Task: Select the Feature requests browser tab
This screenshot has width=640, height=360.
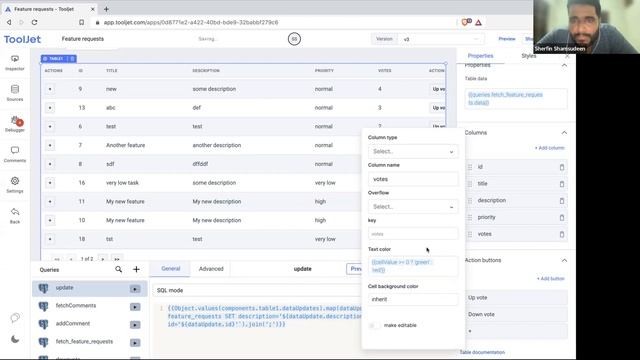Action: coord(48,9)
